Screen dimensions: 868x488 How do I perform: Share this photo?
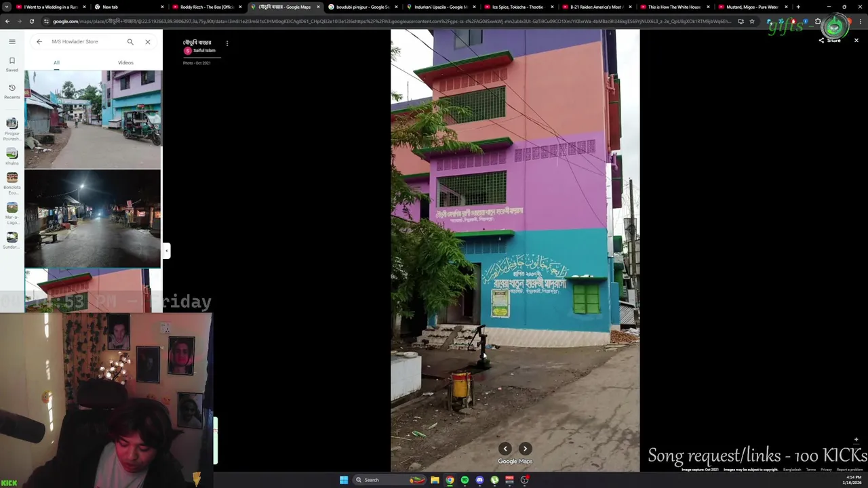click(829, 41)
